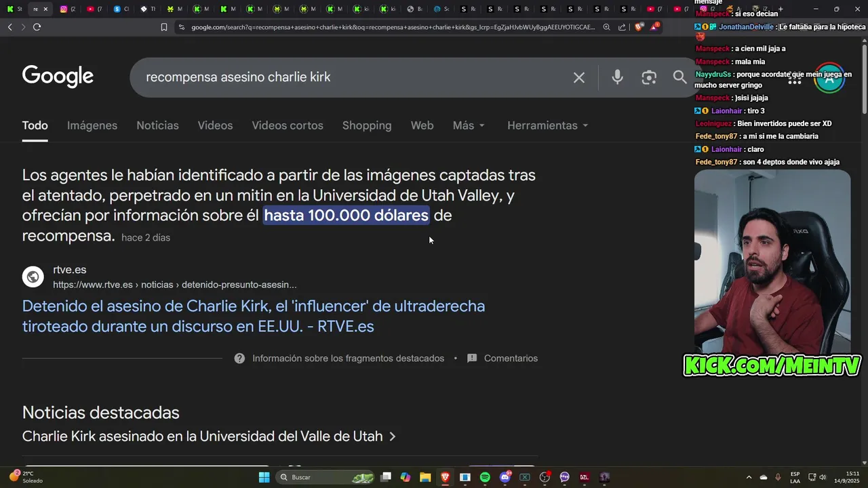Click the Brave Rewards triangle icon
The width and height of the screenshot is (868, 488).
[x=654, y=26]
